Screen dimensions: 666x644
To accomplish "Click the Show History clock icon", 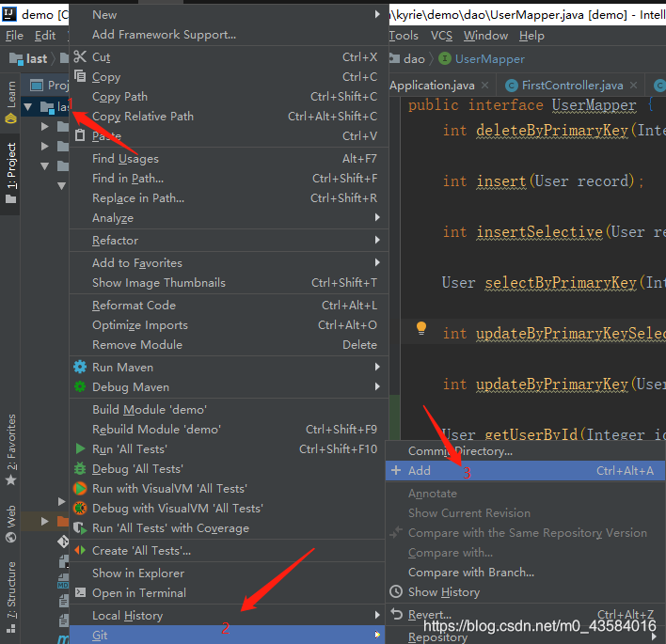I will [x=396, y=591].
